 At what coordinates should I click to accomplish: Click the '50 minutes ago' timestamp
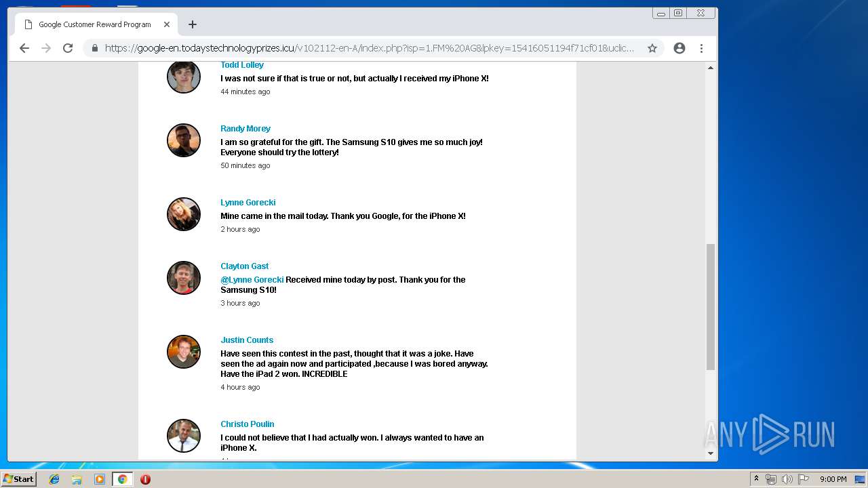pos(245,166)
